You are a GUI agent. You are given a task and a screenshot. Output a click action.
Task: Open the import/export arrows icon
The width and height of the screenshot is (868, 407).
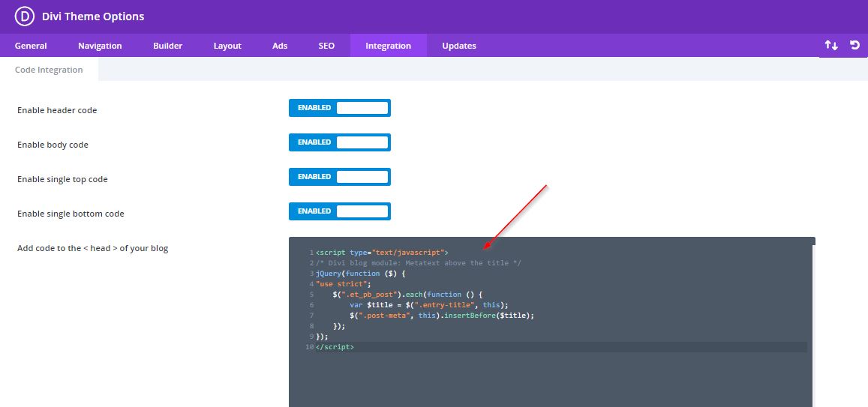(831, 45)
